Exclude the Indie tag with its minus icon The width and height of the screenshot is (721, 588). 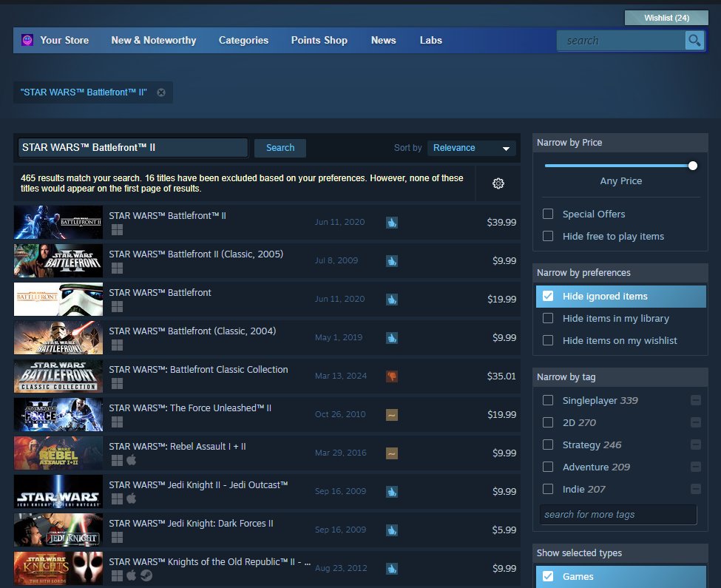pyautogui.click(x=696, y=489)
